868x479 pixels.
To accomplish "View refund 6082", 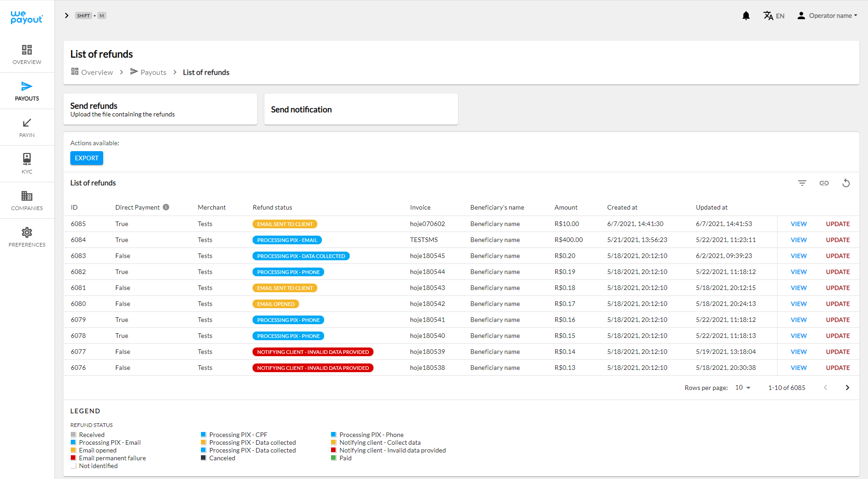I will click(x=799, y=272).
